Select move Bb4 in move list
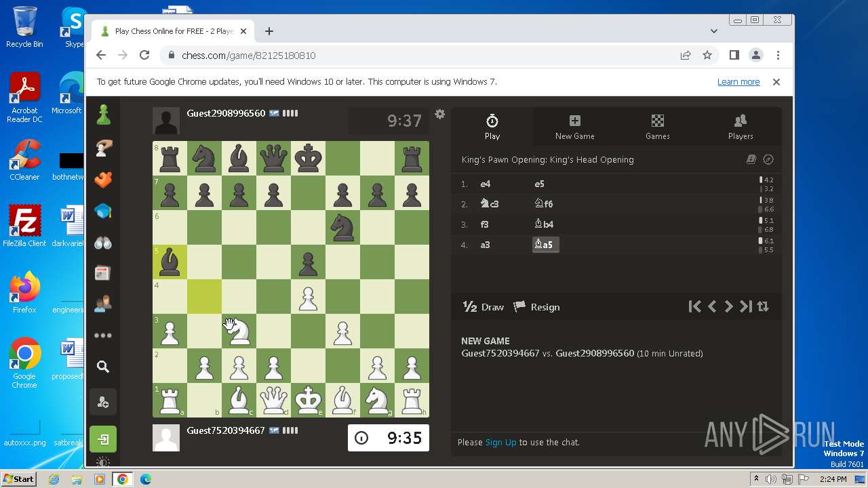The height and width of the screenshot is (488, 868). [x=545, y=224]
